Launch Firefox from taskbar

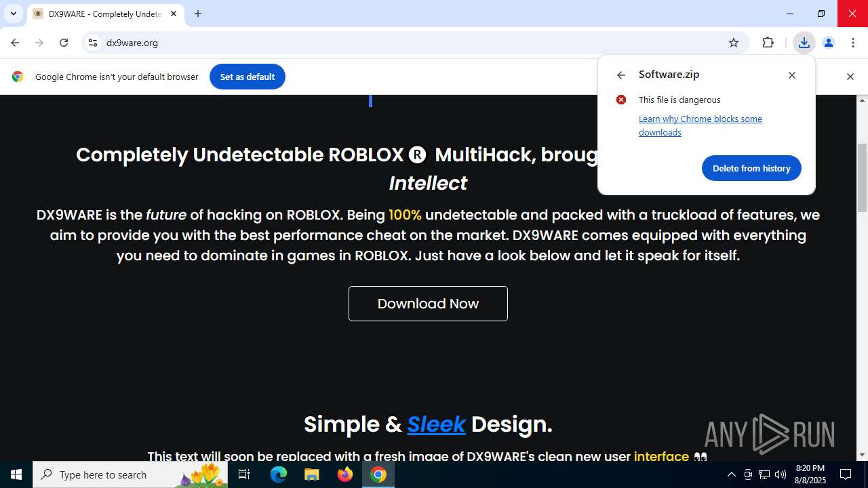click(345, 474)
